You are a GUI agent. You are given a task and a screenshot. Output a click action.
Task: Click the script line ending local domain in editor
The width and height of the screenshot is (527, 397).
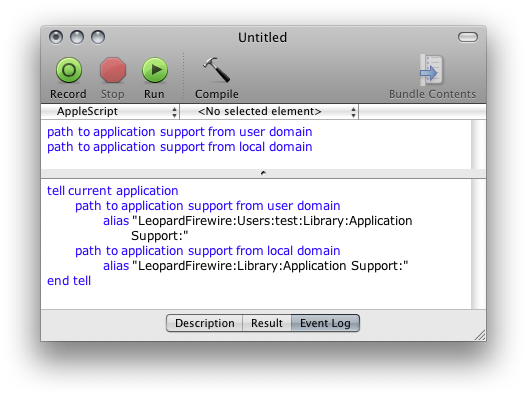click(179, 147)
